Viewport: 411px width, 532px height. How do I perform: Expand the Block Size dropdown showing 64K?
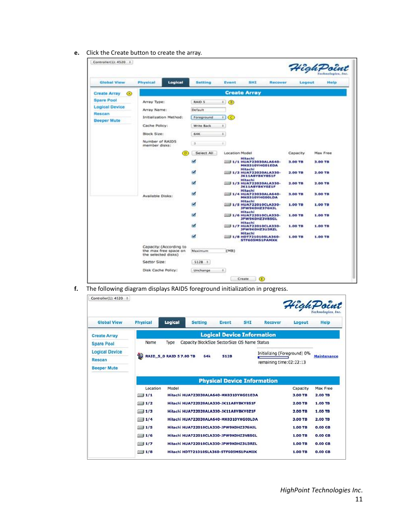[209, 134]
